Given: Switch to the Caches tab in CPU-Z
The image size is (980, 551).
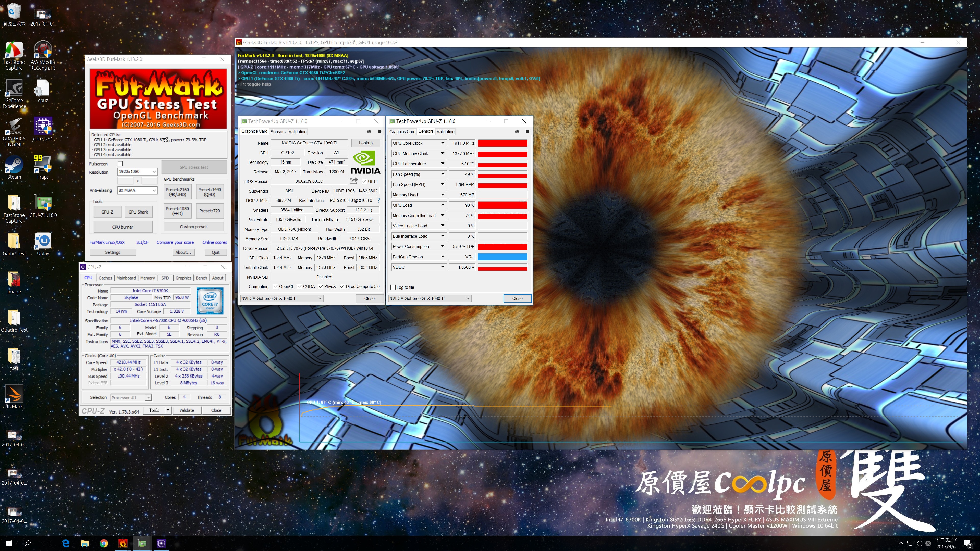Looking at the screenshot, I should click(105, 278).
